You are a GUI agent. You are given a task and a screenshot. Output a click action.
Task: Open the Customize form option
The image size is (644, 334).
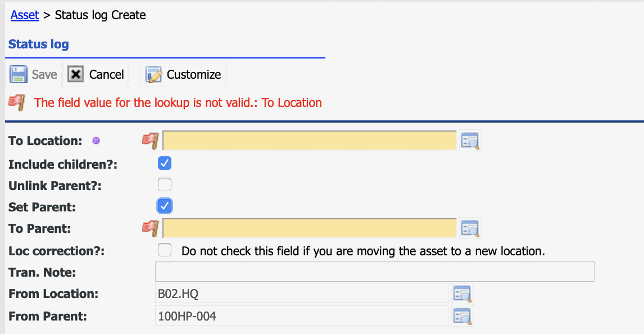click(183, 74)
